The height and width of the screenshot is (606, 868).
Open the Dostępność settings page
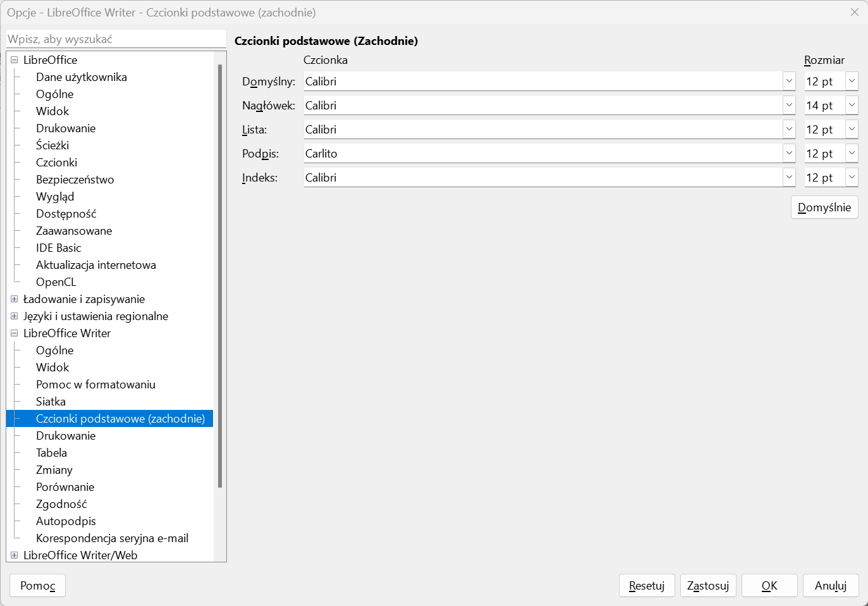click(66, 214)
